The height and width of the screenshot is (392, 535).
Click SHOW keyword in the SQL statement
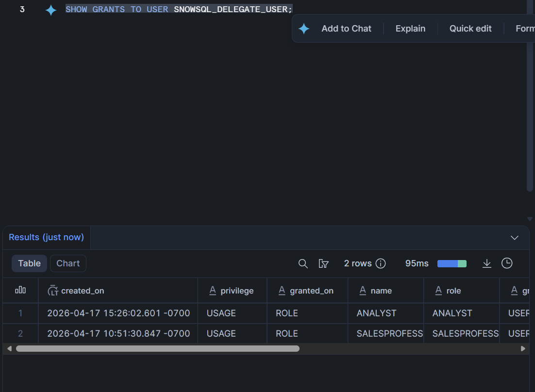tap(76, 9)
